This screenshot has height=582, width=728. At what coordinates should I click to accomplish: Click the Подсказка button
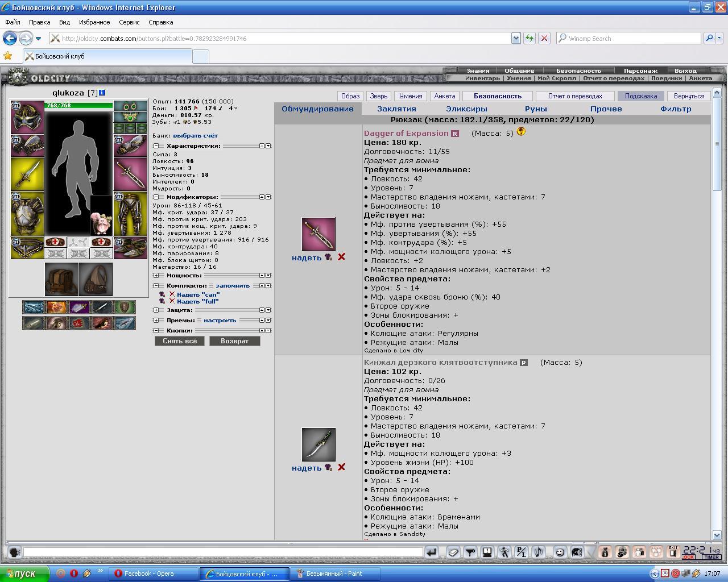[x=641, y=96]
